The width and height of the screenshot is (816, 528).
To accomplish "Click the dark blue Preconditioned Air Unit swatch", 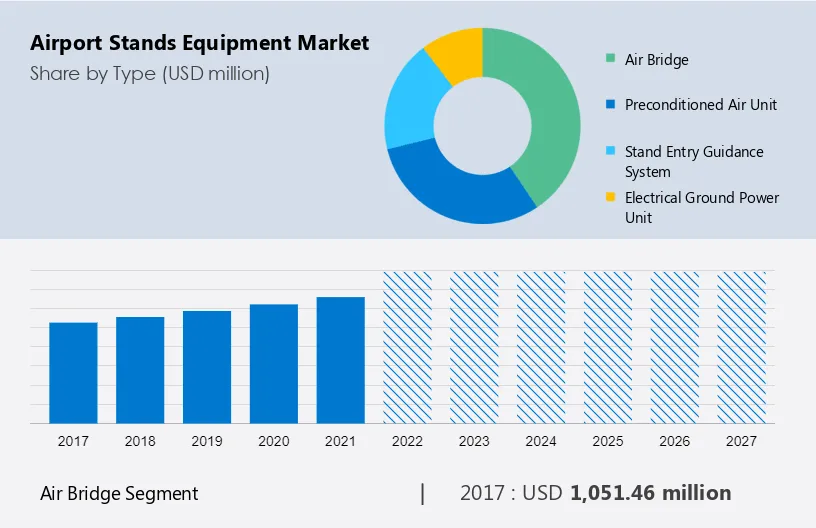I will coord(610,104).
